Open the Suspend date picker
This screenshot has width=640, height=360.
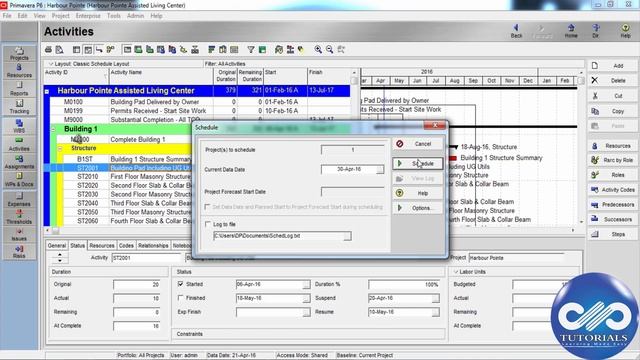pos(436,299)
